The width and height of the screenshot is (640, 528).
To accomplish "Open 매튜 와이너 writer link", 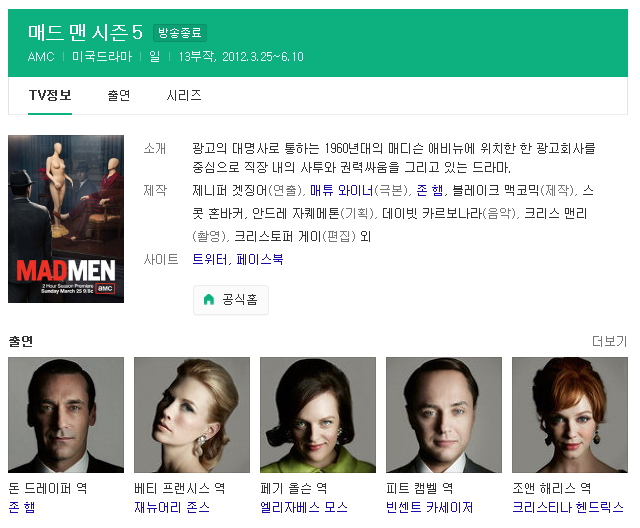I will coord(341,191).
